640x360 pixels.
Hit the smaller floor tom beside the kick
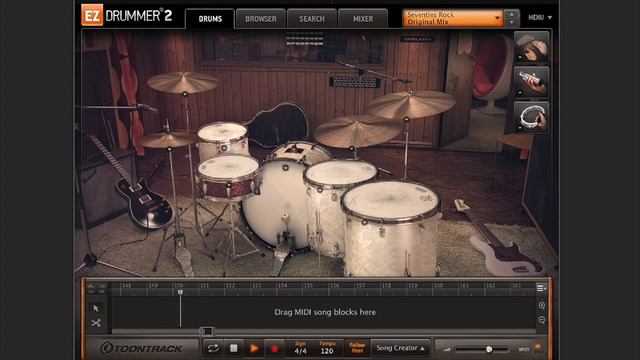[341, 172]
